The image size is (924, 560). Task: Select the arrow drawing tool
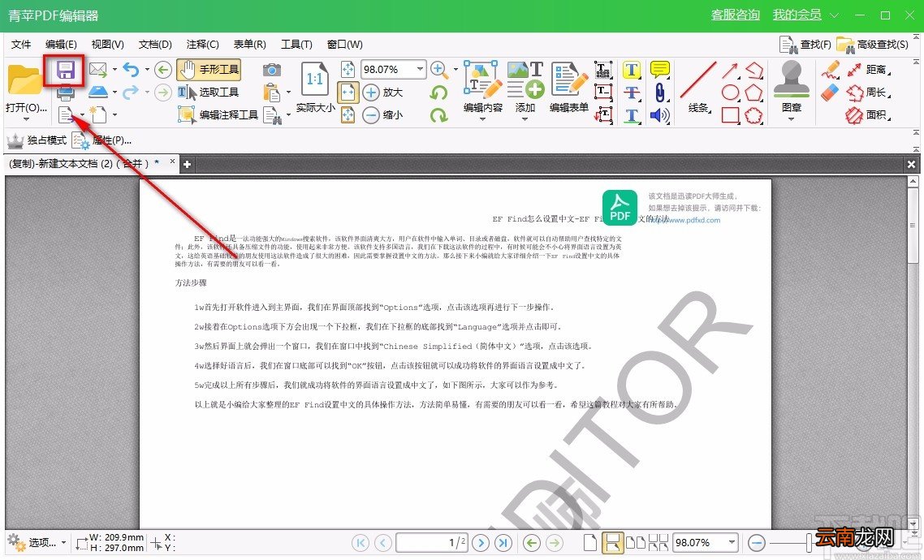click(x=731, y=71)
